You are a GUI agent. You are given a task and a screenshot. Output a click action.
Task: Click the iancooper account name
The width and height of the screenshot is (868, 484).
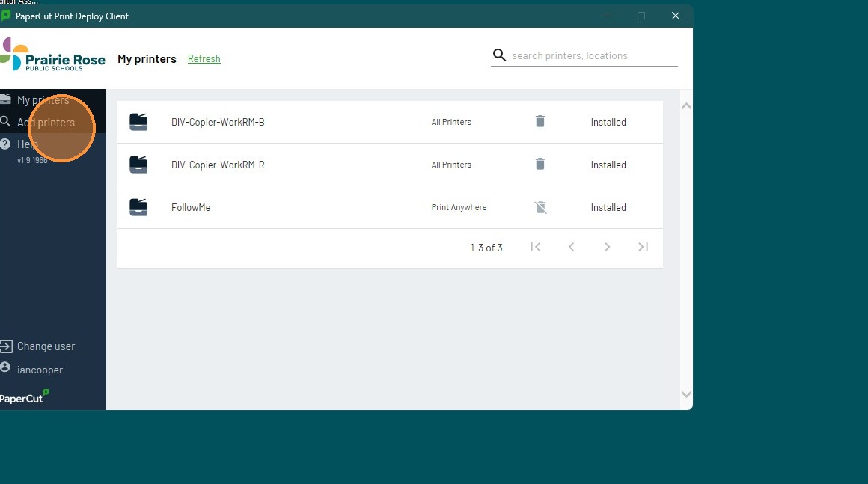(40, 370)
